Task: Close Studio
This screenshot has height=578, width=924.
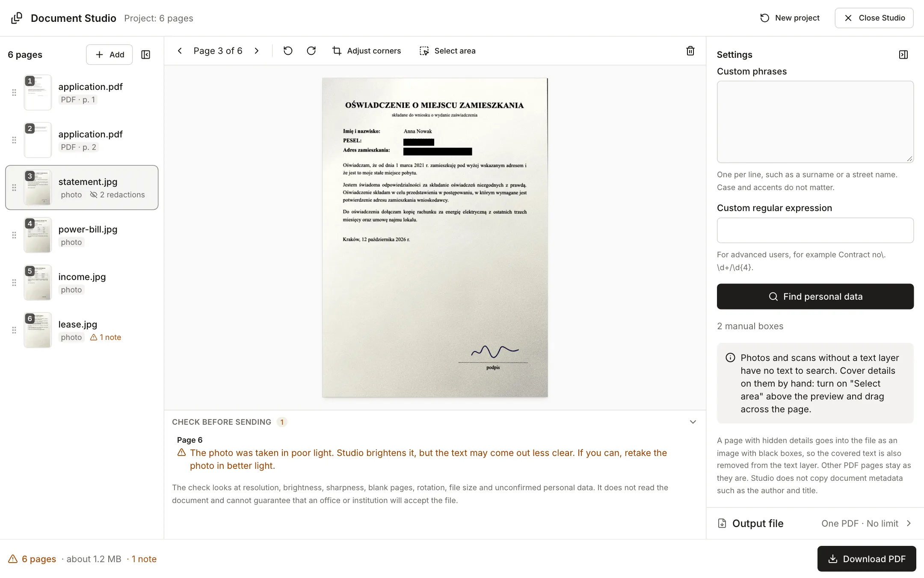Action: [874, 18]
